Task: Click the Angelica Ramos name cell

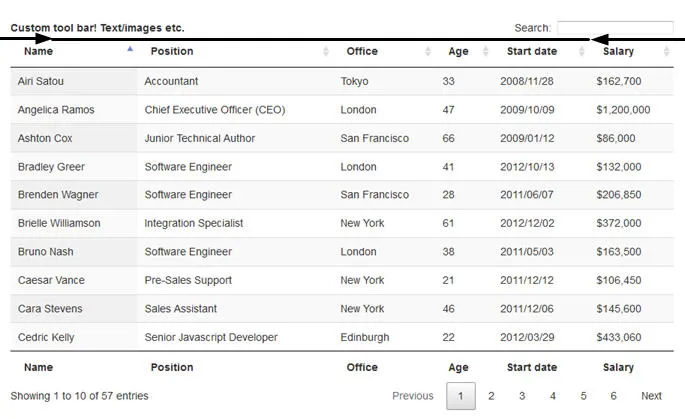Action: point(56,110)
